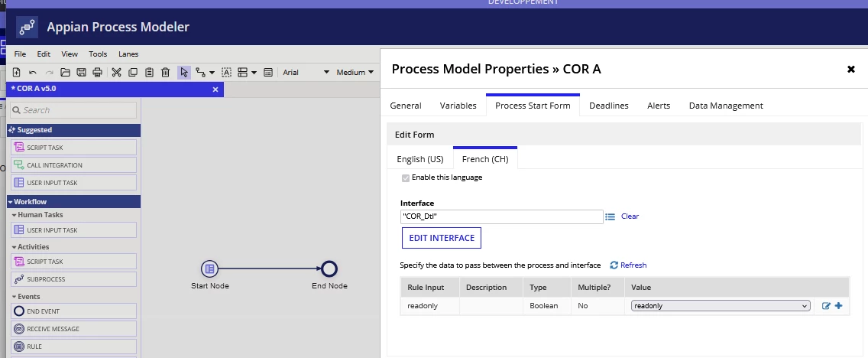Switch to the Alerts tab
868x358 pixels.
coord(659,106)
